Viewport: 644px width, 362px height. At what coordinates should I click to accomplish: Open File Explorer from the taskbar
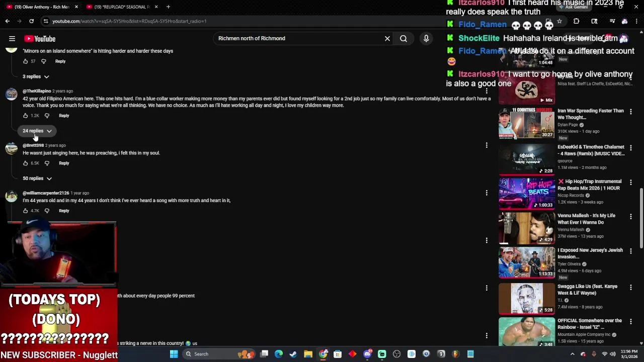click(308, 354)
